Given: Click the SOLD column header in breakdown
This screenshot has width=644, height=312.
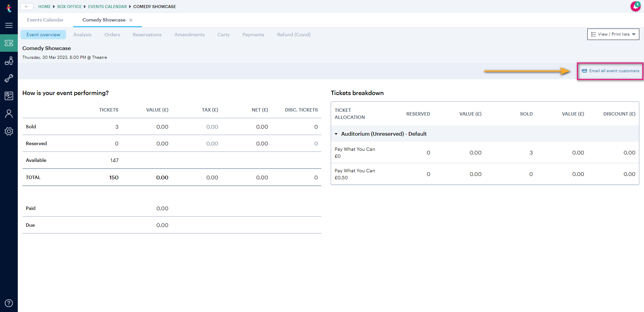Looking at the screenshot, I should pos(526,114).
